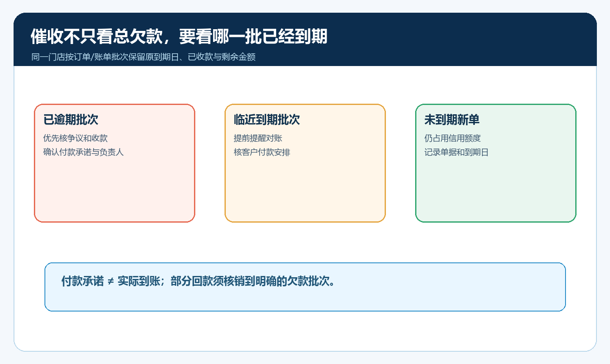Click the text 提前提醒对账
610x364 pixels.
coord(258,138)
